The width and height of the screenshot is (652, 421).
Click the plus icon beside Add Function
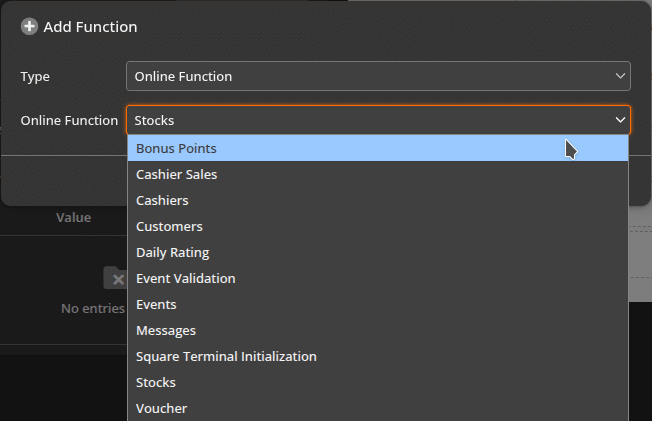29,27
